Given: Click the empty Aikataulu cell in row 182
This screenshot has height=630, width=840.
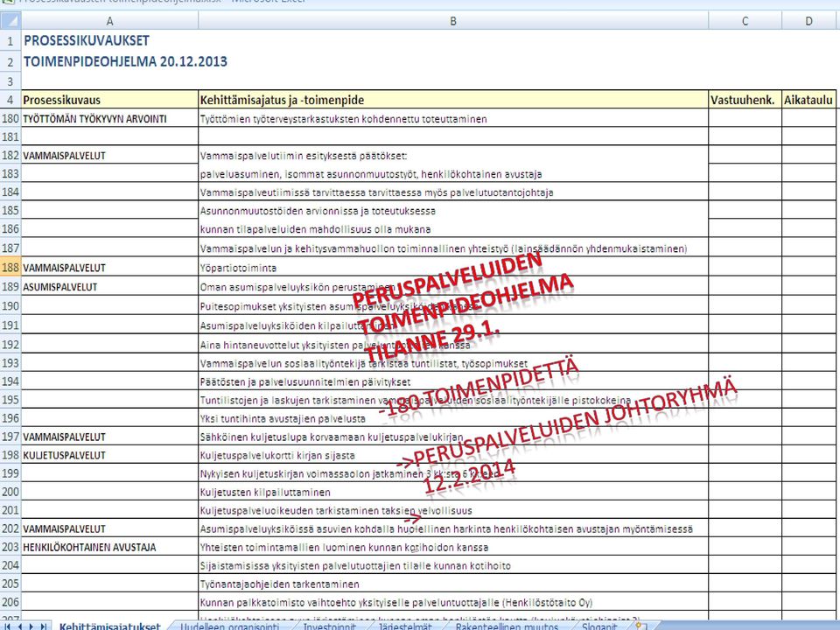Looking at the screenshot, I should (808, 156).
